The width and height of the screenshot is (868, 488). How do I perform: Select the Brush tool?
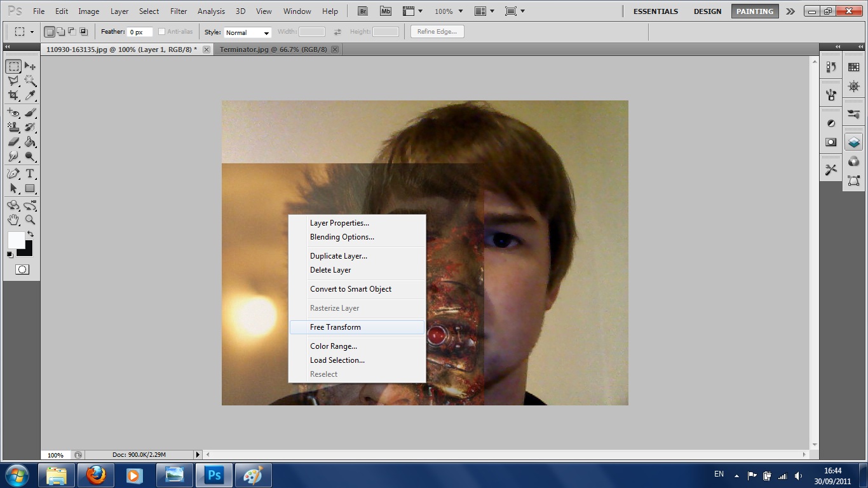pos(30,112)
